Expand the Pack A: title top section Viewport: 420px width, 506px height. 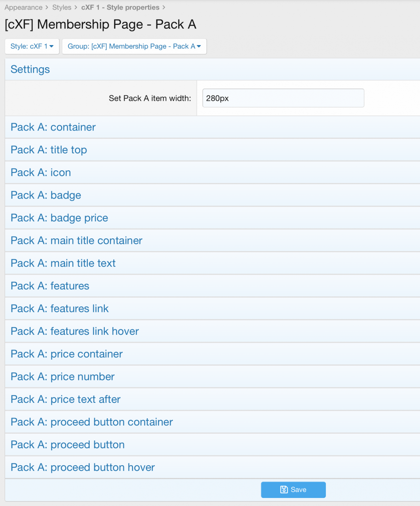(49, 150)
